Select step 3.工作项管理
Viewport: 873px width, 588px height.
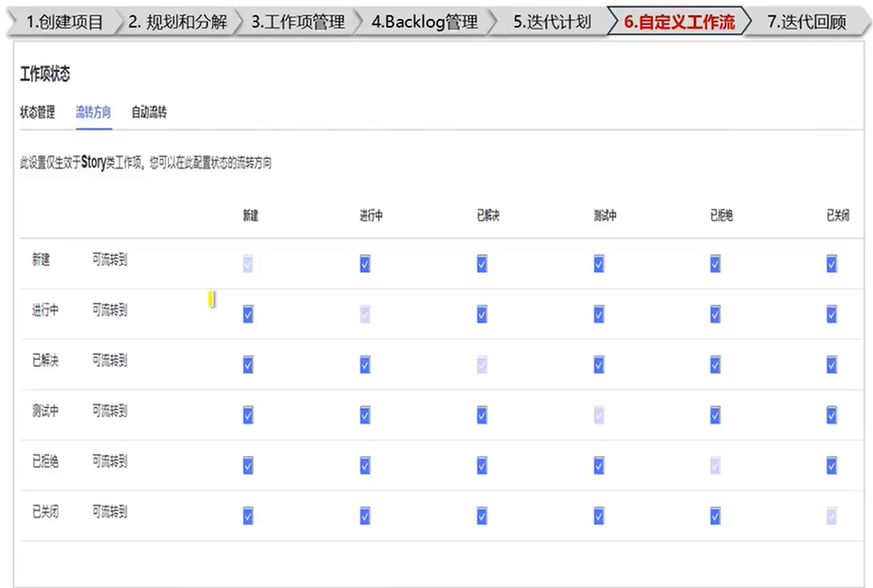point(298,22)
